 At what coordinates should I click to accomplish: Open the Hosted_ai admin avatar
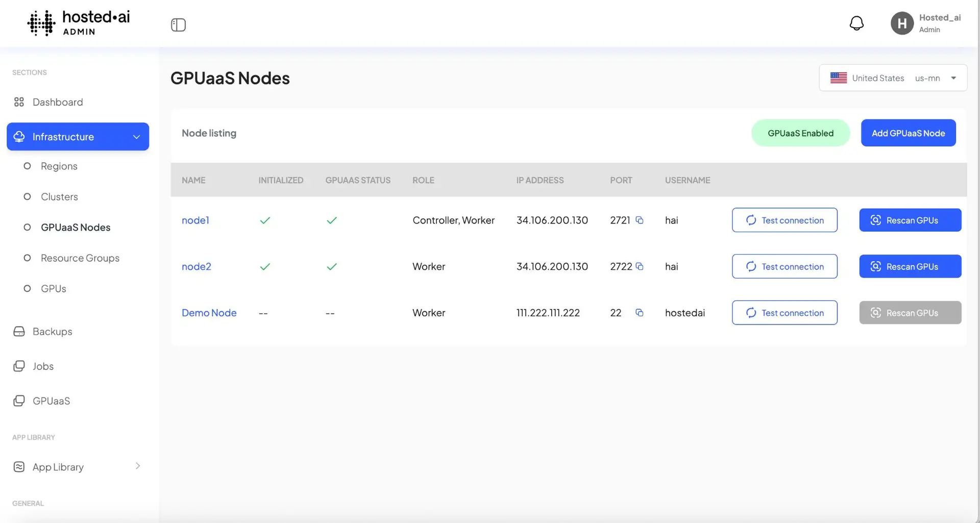tap(901, 23)
